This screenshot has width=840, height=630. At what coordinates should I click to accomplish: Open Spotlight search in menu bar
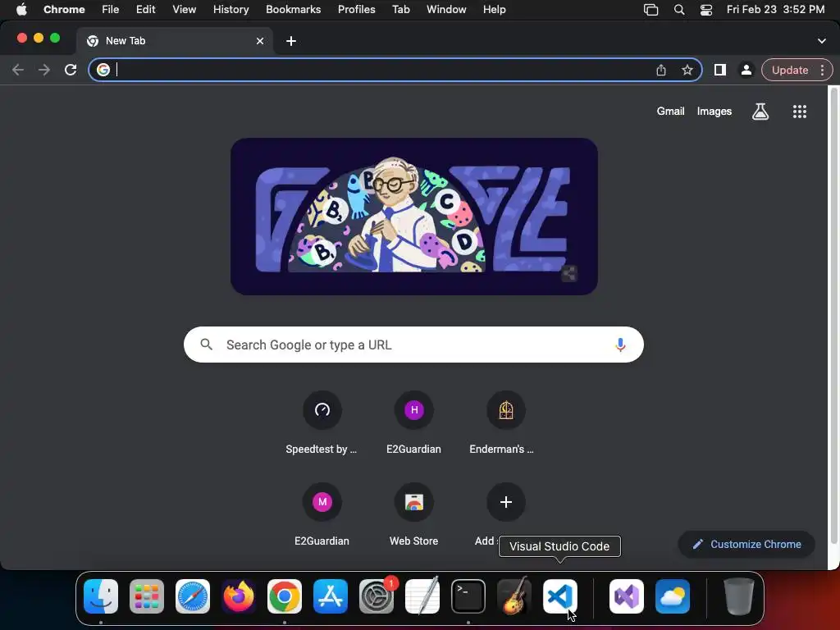[x=678, y=10]
